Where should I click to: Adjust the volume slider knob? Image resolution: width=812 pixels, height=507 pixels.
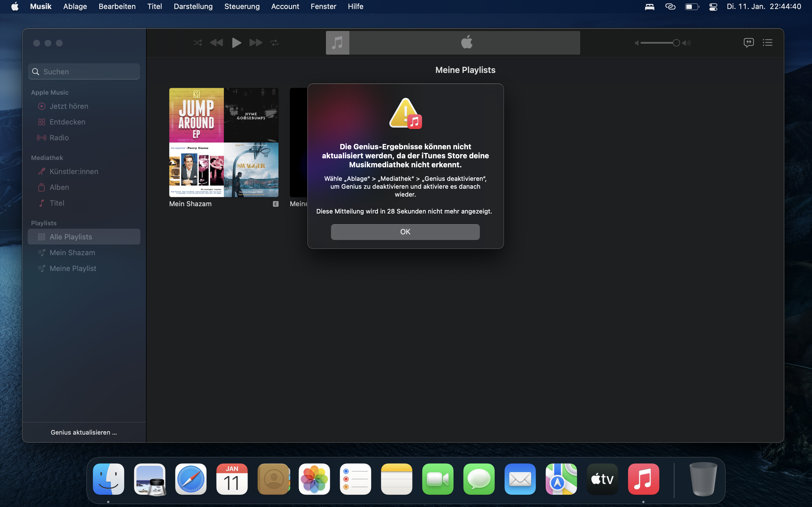tap(676, 43)
